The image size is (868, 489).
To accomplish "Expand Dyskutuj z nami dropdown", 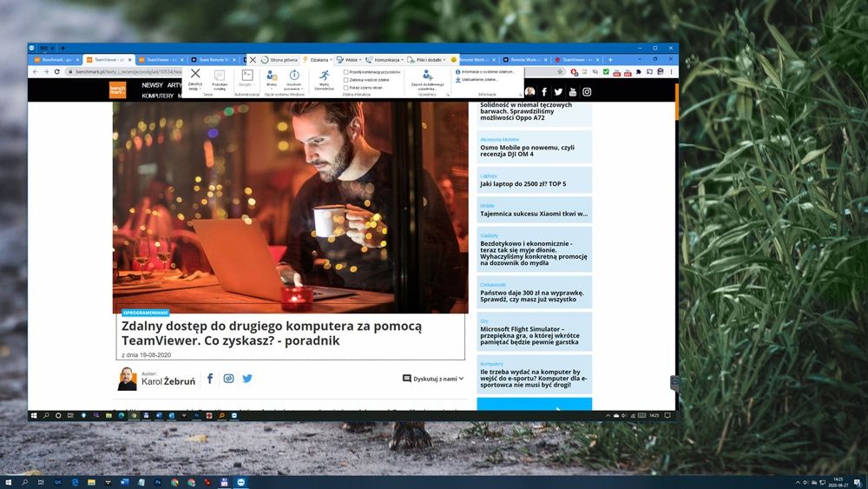I will (433, 378).
